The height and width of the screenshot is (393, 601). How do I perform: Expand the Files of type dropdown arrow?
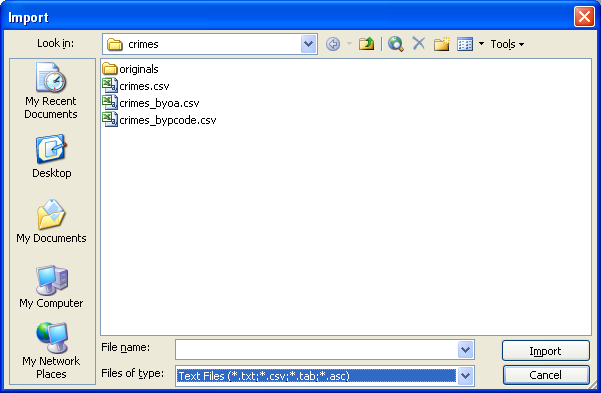tap(465, 376)
